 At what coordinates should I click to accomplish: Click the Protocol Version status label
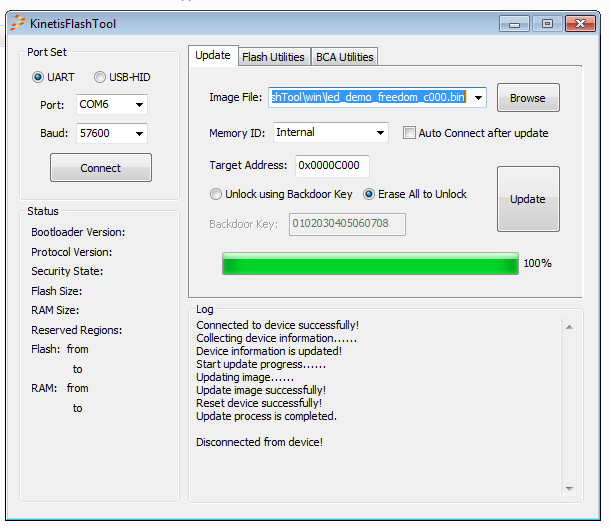click(72, 252)
